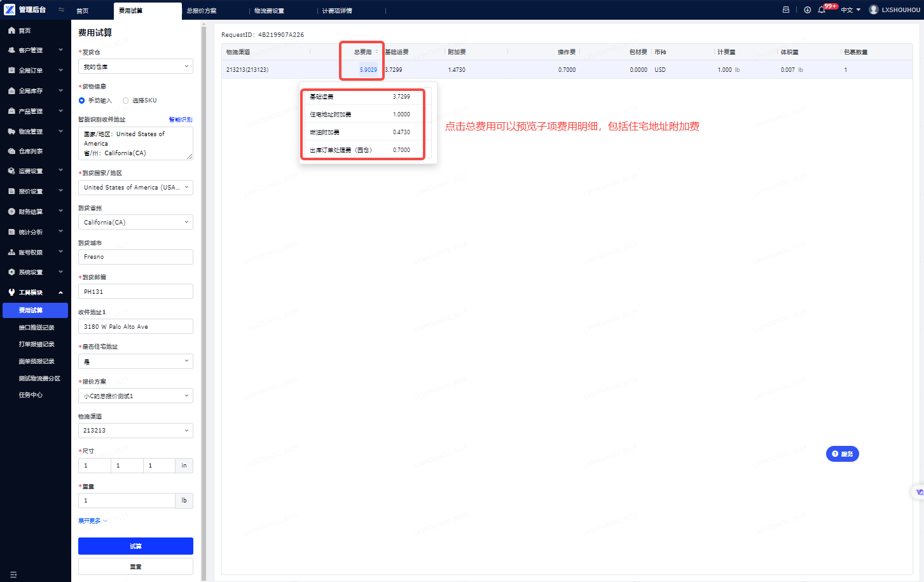Click the menu toggle icon at sidebar bottom
Screen dimensions: 924x582
13,575
